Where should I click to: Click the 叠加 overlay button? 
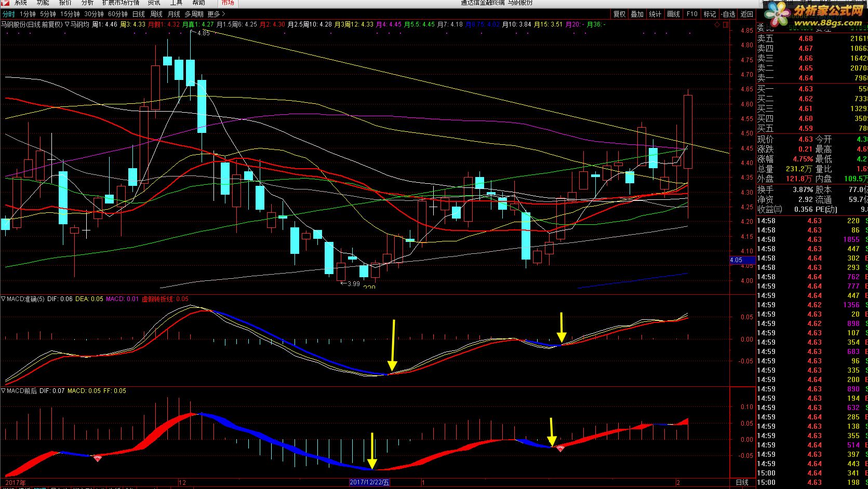pyautogui.click(x=637, y=14)
